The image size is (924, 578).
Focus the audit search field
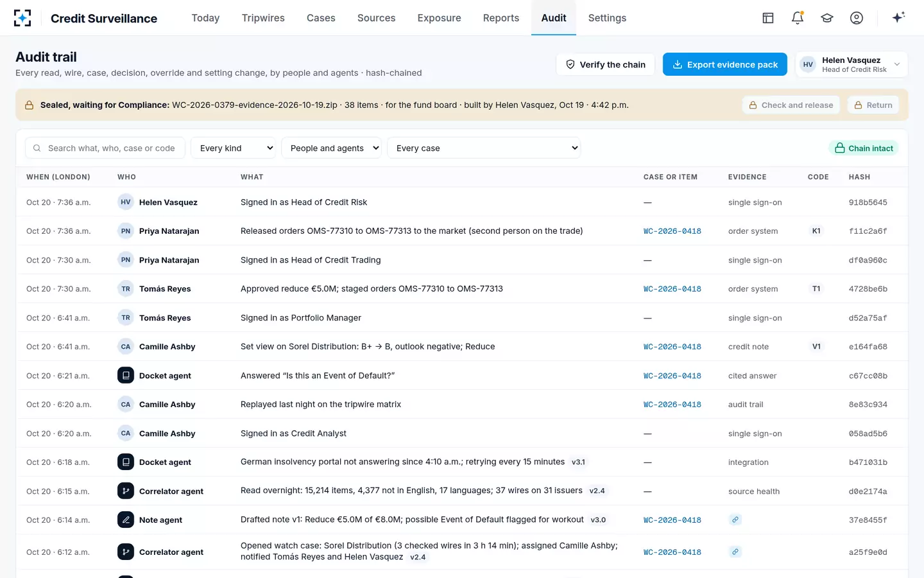(x=105, y=148)
